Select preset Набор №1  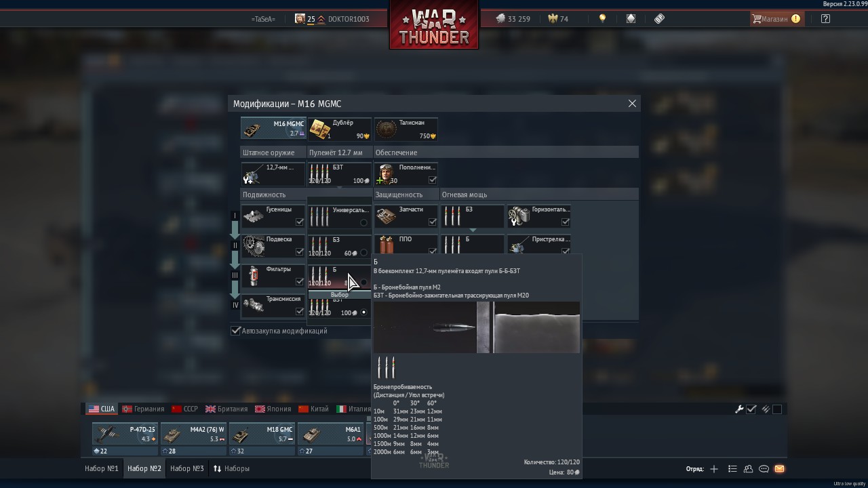(x=102, y=468)
